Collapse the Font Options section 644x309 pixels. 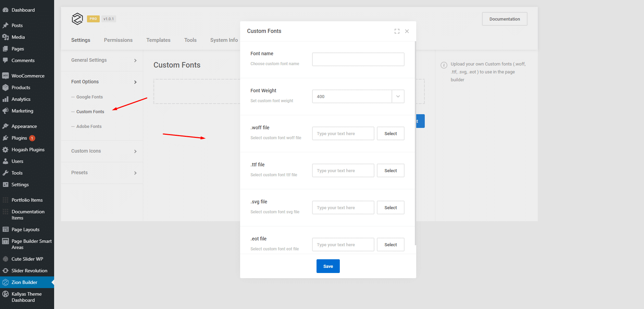coord(102,82)
